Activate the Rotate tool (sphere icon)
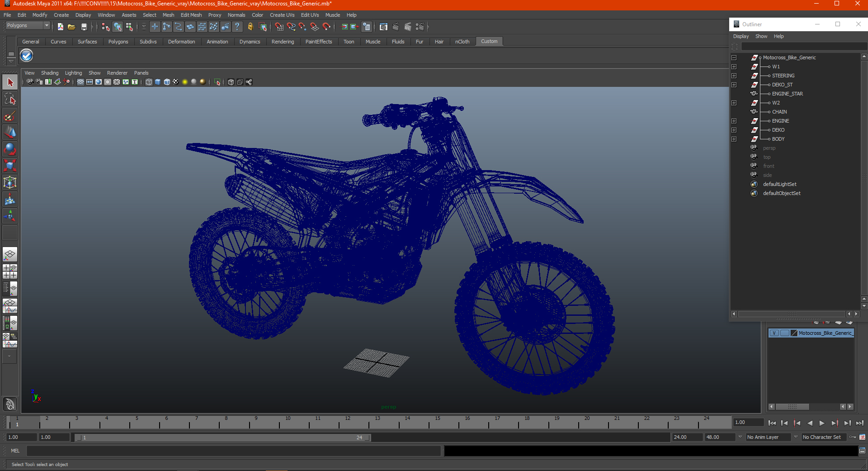Image resolution: width=868 pixels, height=471 pixels. [x=10, y=149]
